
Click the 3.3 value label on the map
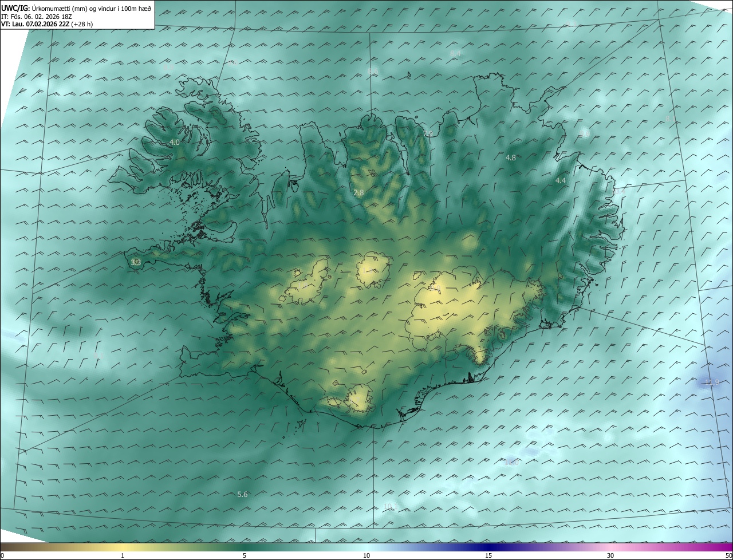point(136,262)
